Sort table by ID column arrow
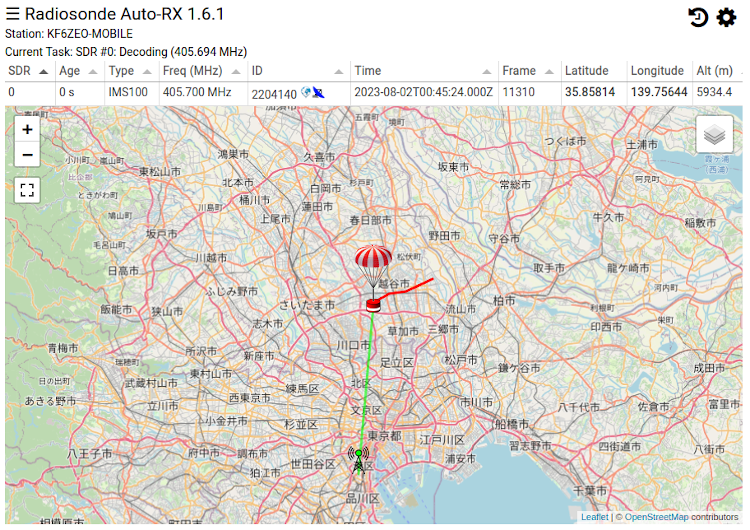The image size is (750, 530). point(339,72)
